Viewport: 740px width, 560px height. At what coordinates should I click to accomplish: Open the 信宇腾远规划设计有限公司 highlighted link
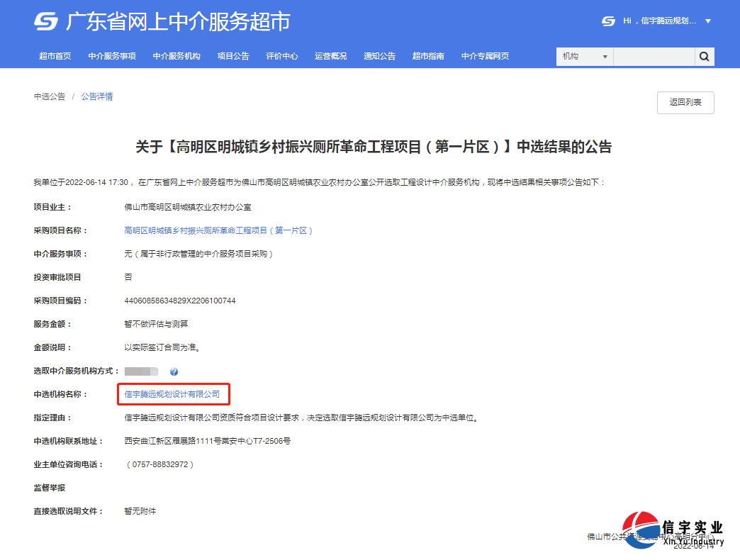173,393
